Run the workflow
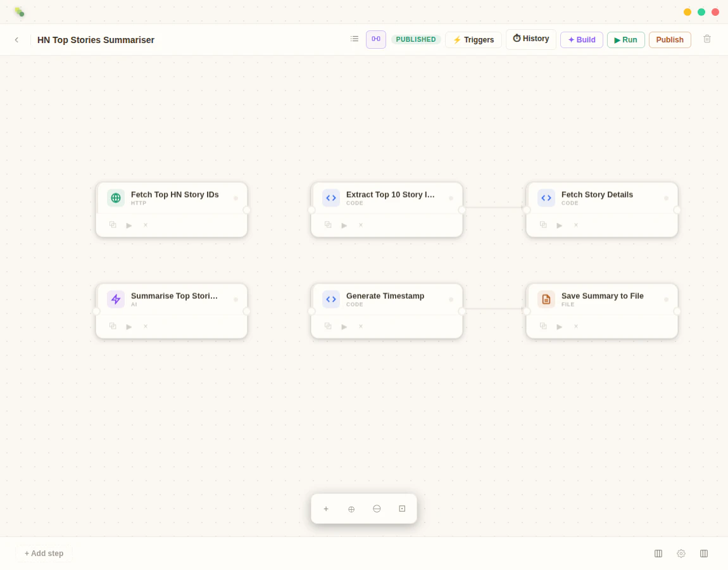 pyautogui.click(x=625, y=40)
